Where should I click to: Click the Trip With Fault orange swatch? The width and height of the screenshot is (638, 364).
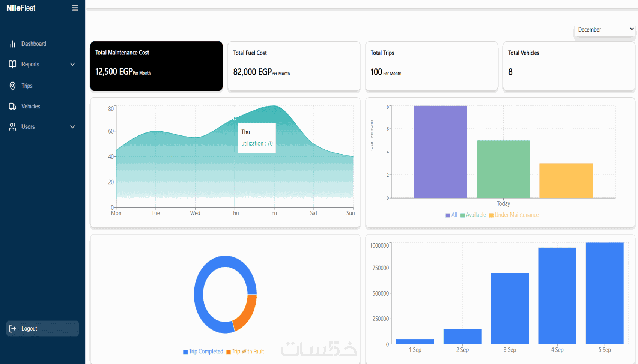[229, 352]
